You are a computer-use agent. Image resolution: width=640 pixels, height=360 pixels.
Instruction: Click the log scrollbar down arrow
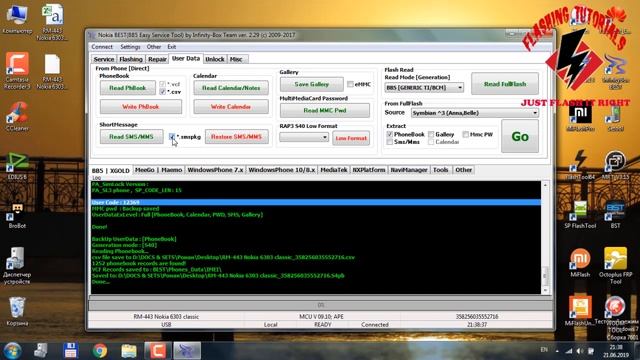[545, 290]
